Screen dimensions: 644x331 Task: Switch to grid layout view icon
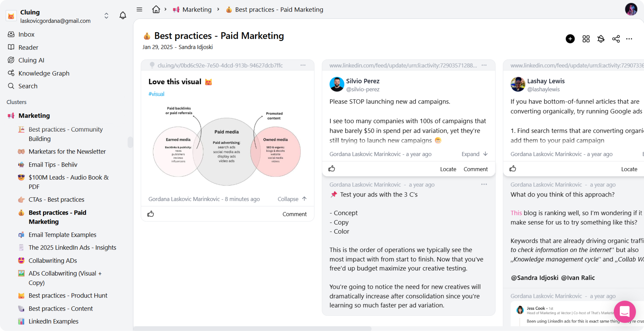pos(586,39)
